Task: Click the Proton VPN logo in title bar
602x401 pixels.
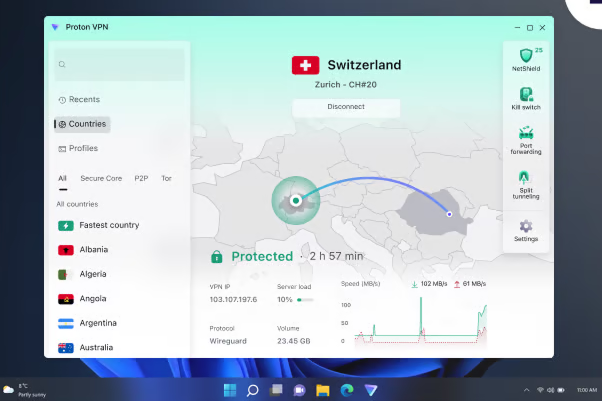Action: pyautogui.click(x=55, y=27)
